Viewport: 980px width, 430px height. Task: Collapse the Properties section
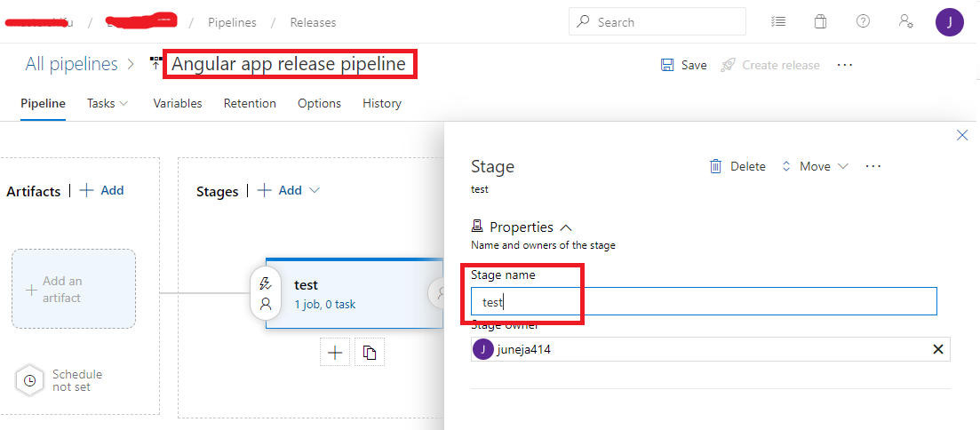pyautogui.click(x=566, y=227)
